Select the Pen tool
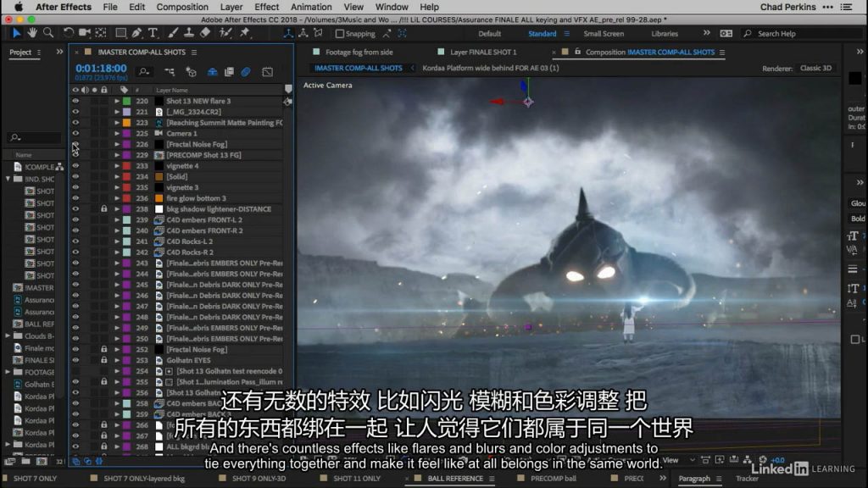868x488 pixels. (136, 33)
